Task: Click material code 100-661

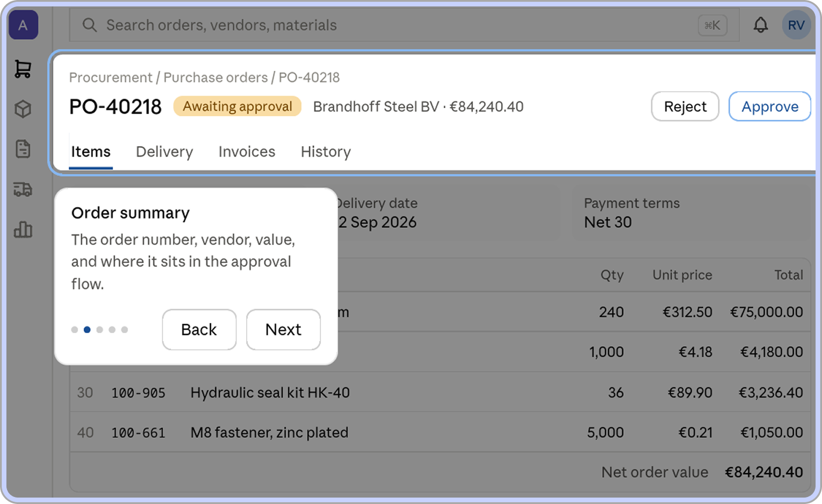Action: 139,433
